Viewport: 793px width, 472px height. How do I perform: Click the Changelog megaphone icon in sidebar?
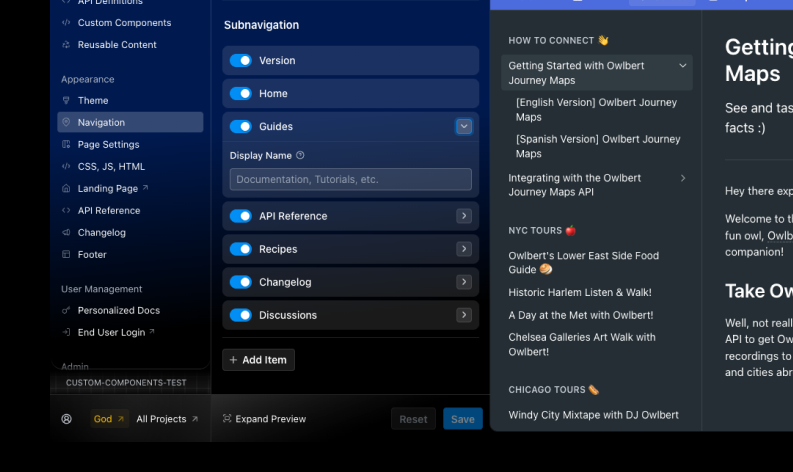coord(66,232)
